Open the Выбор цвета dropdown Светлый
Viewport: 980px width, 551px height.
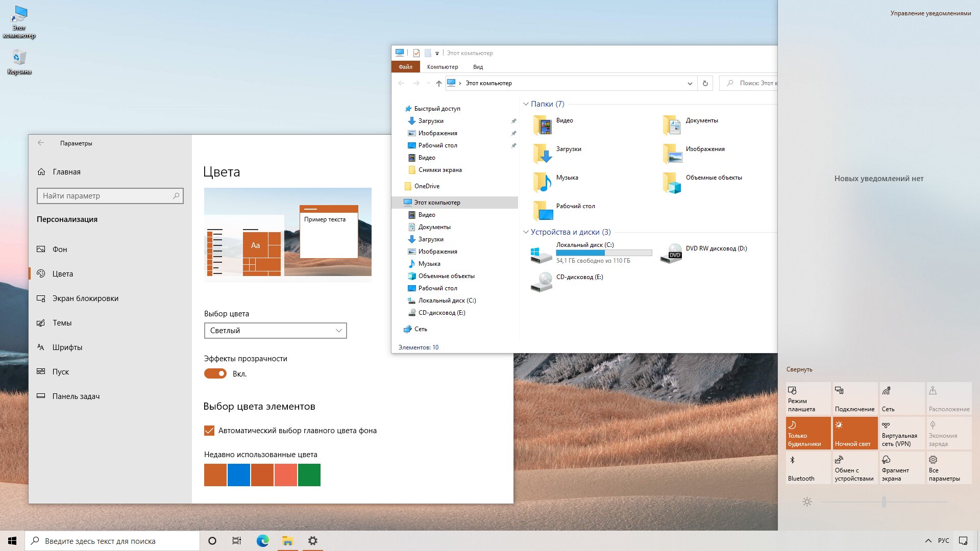pyautogui.click(x=276, y=331)
